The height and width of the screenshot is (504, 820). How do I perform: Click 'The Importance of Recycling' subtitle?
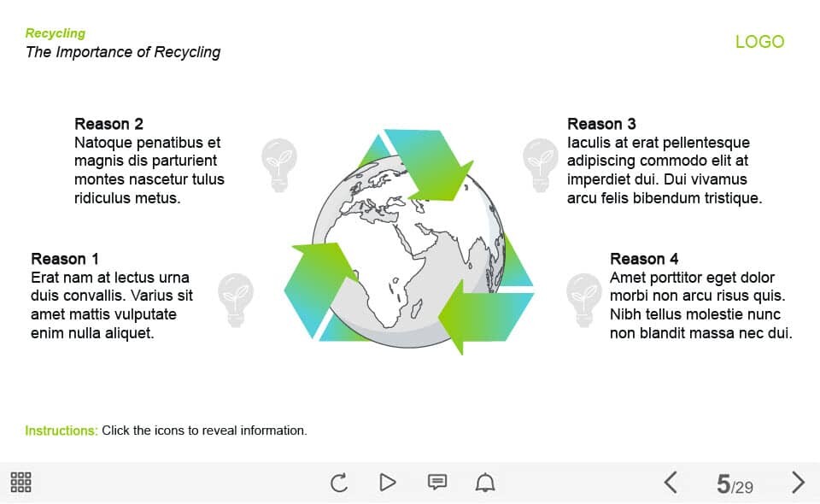(x=123, y=52)
